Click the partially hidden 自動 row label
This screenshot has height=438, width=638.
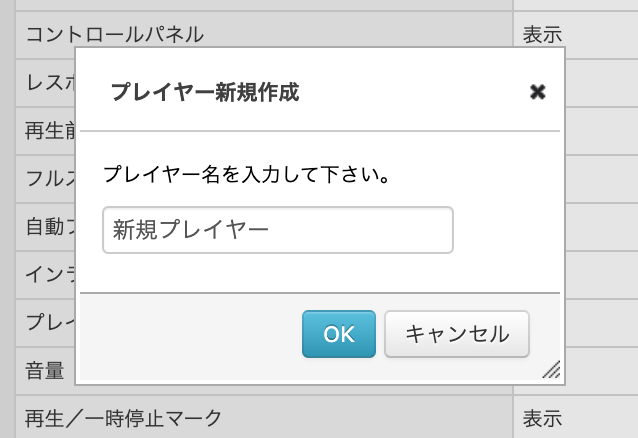(50, 226)
